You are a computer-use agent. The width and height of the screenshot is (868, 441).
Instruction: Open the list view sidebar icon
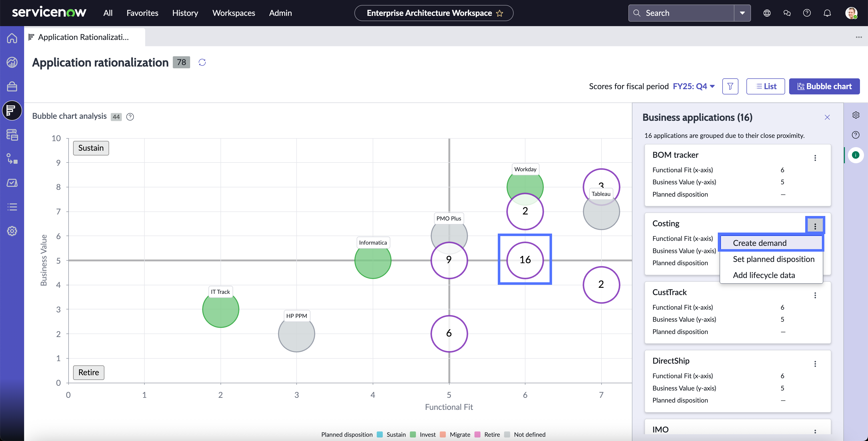click(12, 207)
